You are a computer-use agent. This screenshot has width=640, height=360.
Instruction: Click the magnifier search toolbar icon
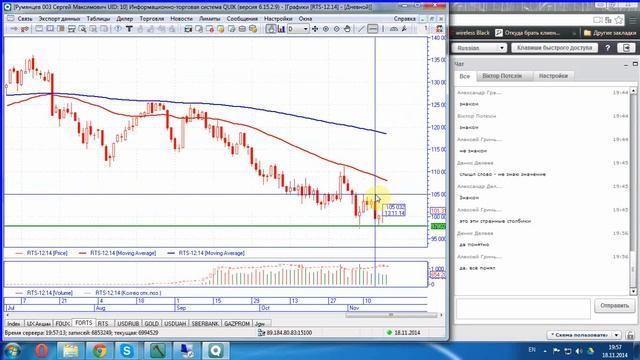[82, 29]
